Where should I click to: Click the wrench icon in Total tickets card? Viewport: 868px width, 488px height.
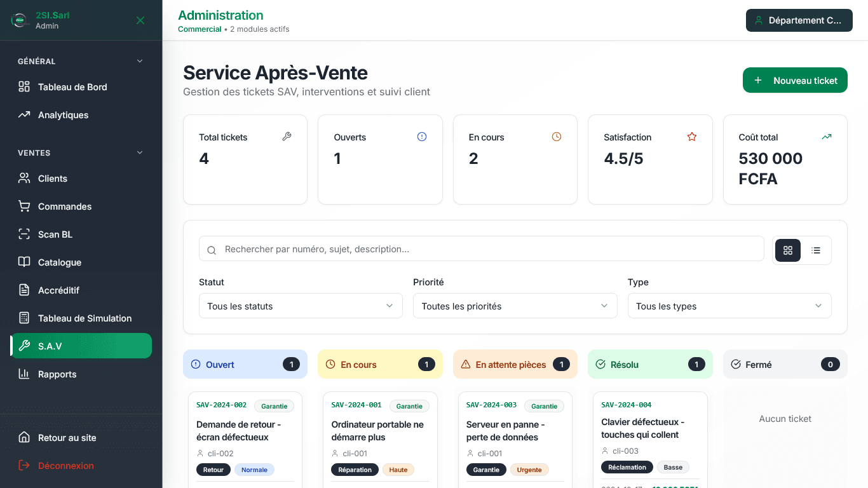[x=287, y=137]
